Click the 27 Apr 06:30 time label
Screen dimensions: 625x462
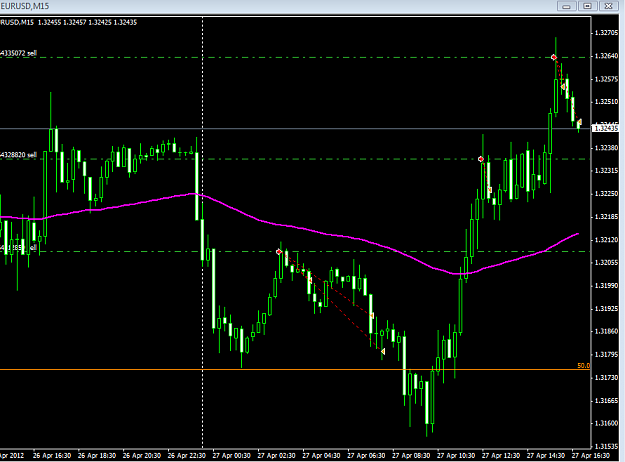(x=366, y=455)
